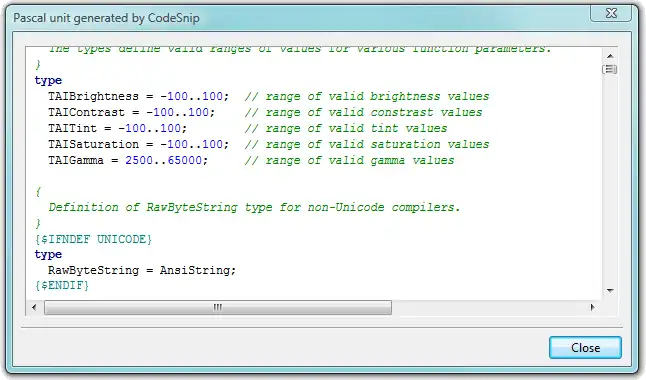Click 'type' keyword above RawByteString
Image resolution: width=646 pixels, height=380 pixels.
pyautogui.click(x=48, y=255)
